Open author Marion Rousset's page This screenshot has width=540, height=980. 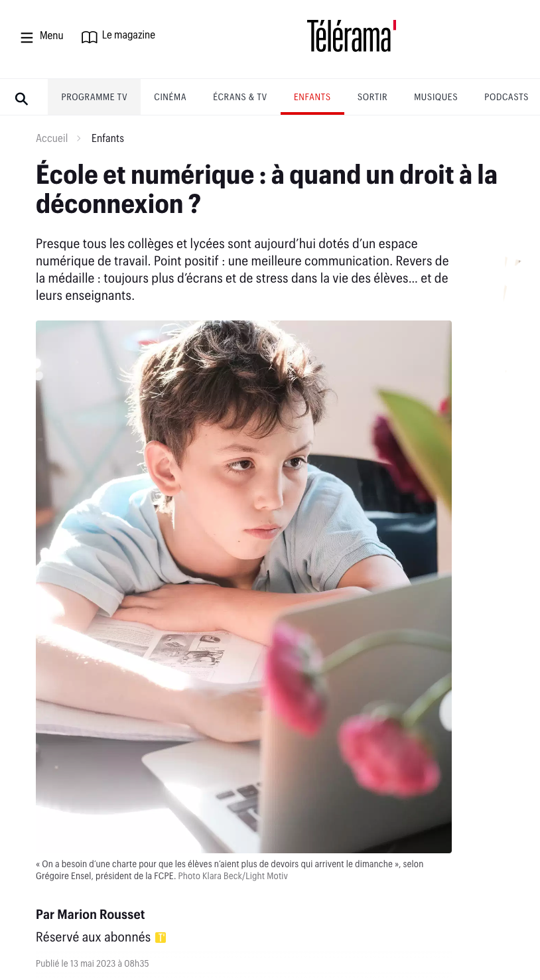[90, 914]
